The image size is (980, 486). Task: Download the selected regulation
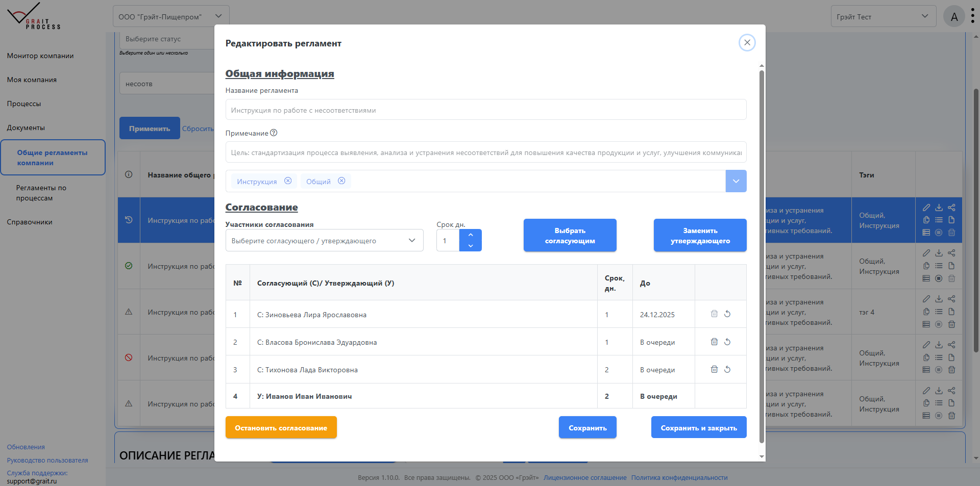coord(939,208)
